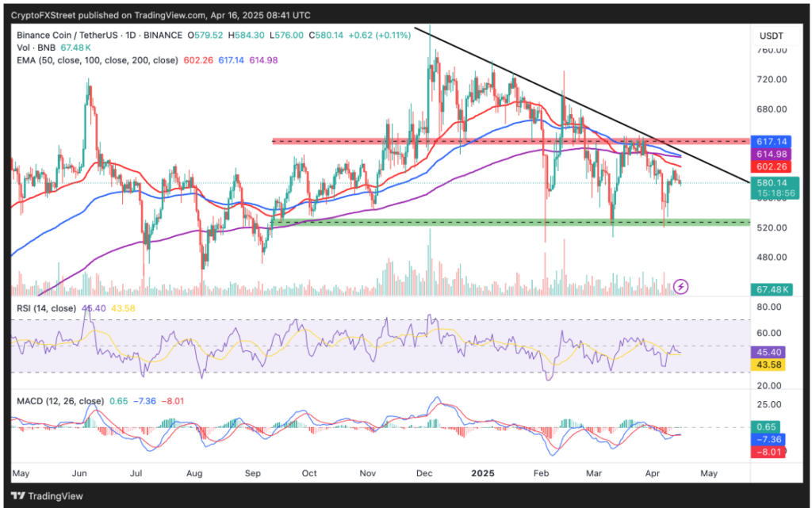
Task: Click the '+0.62 (+0.11%)' change value
Action: pos(380,35)
